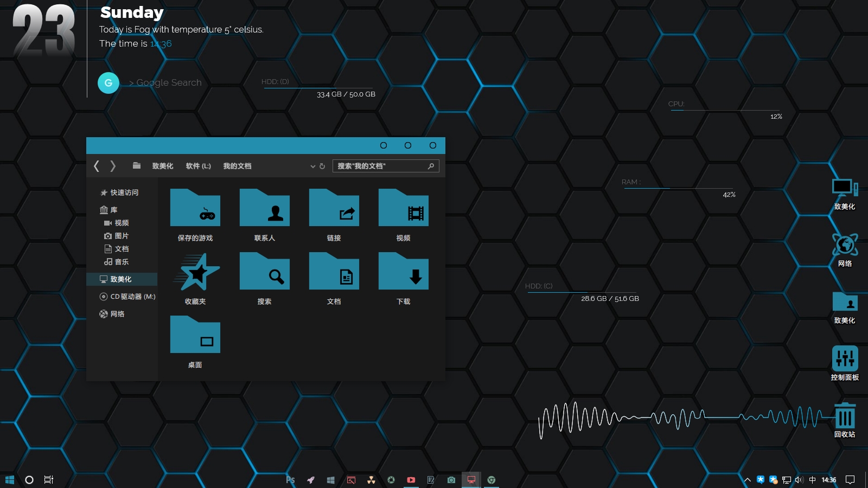
Task: Launch Photoshop from the taskbar
Action: click(x=290, y=480)
